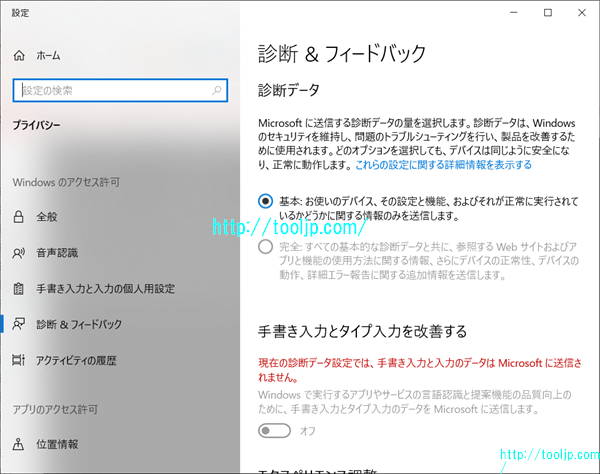Click the clipboard icon beside 手書き入力と入力の個人用設定
Viewport: 600px width, 474px height.
tap(18, 288)
